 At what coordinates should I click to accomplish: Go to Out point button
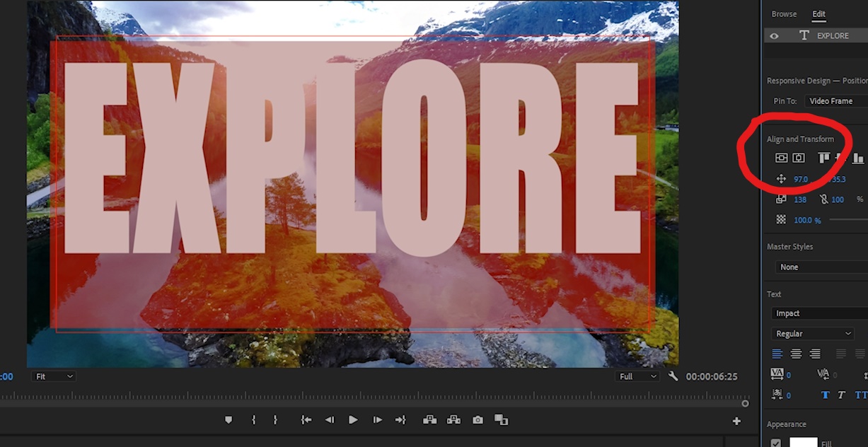400,420
